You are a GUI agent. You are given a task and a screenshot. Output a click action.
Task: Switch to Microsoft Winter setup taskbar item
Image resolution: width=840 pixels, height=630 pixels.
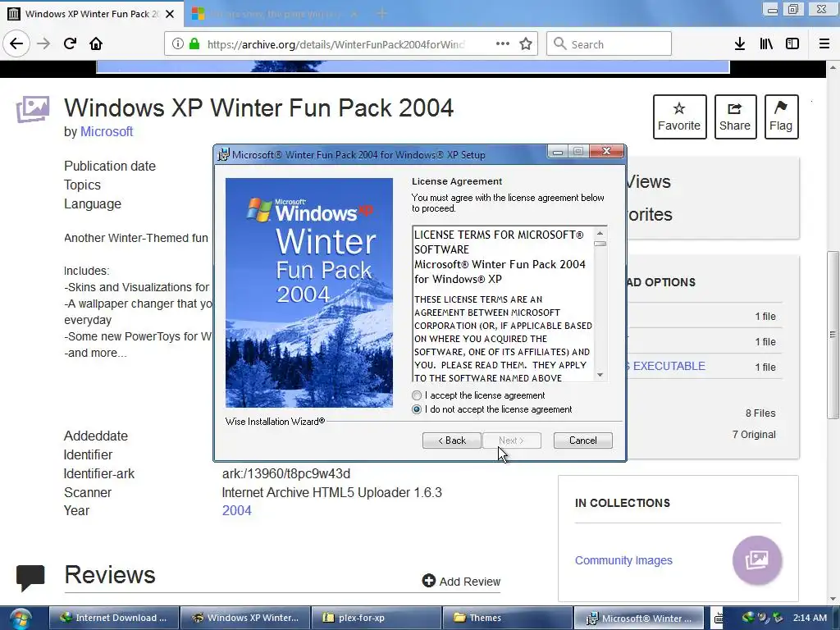(638, 618)
